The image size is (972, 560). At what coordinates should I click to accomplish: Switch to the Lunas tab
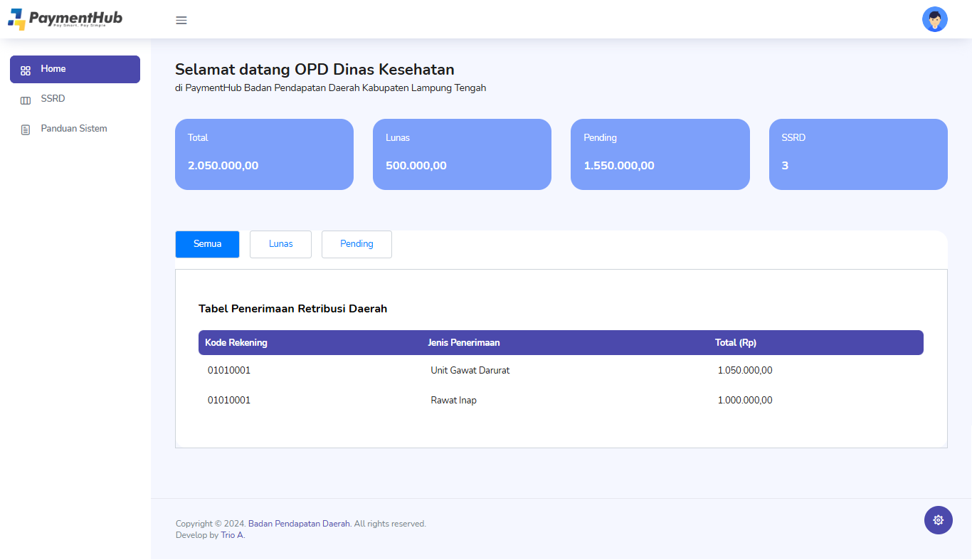tap(280, 244)
